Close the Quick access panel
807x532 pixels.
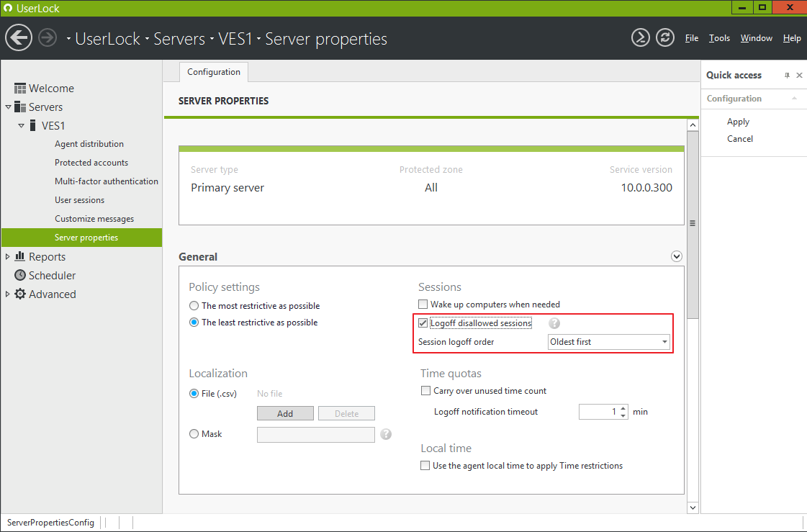pos(799,75)
